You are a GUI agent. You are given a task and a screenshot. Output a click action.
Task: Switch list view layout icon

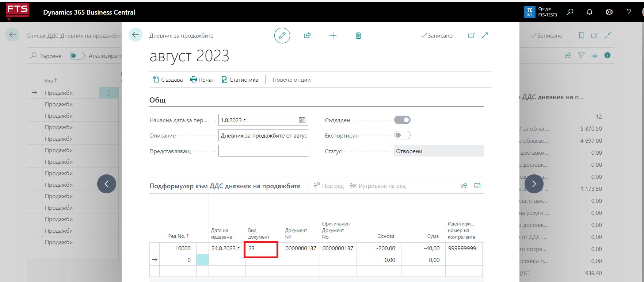(x=594, y=55)
